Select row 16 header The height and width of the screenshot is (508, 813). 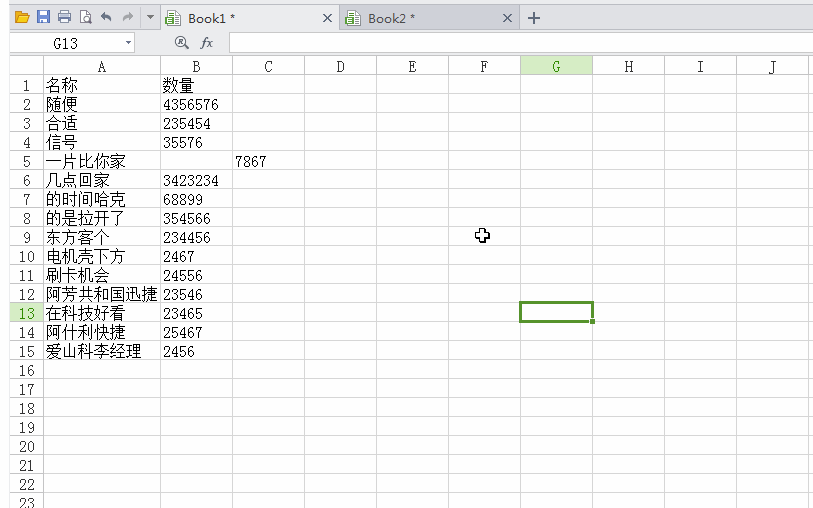(26, 370)
